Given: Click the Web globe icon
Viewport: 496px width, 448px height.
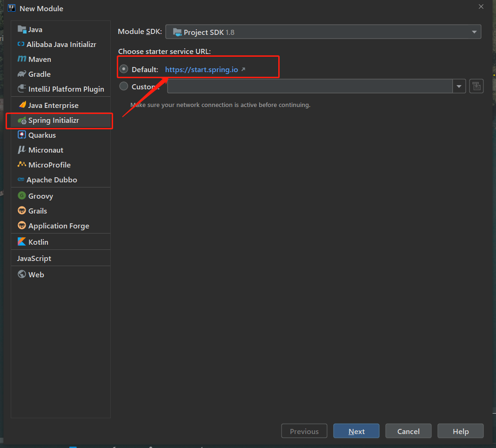Looking at the screenshot, I should pyautogui.click(x=22, y=274).
